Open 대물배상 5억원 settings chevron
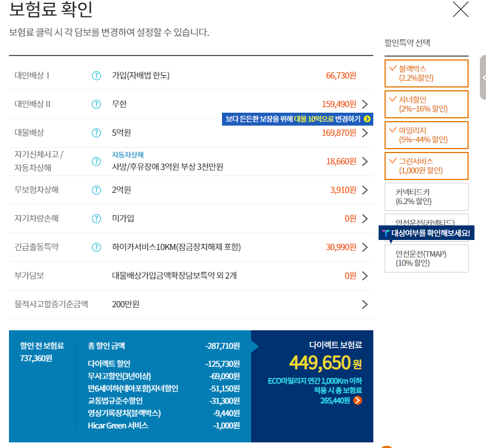 365,133
